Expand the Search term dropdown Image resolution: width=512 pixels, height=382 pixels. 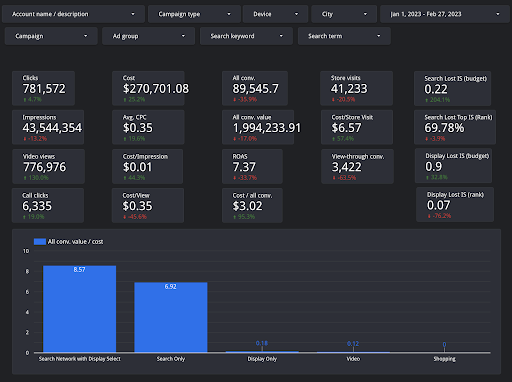[344, 36]
